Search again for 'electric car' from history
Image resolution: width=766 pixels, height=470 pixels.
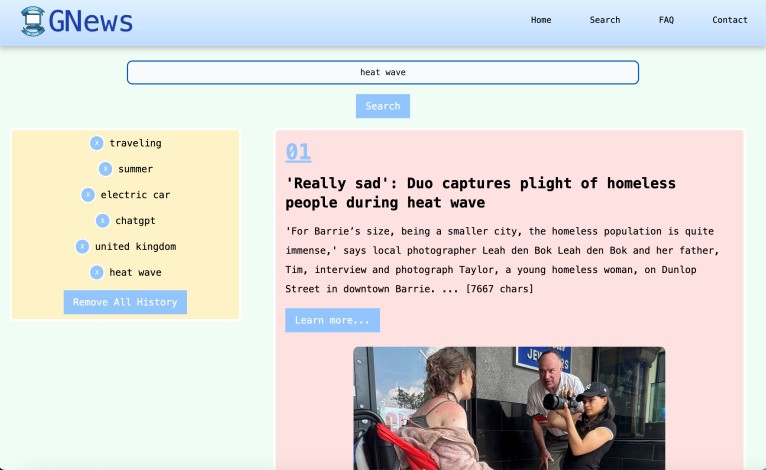tap(135, 195)
